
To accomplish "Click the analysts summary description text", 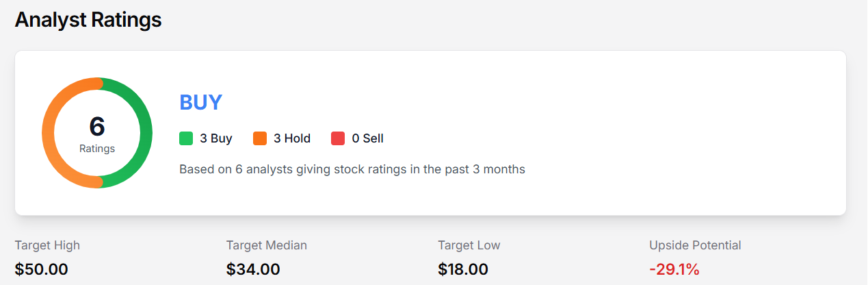I will (x=352, y=169).
